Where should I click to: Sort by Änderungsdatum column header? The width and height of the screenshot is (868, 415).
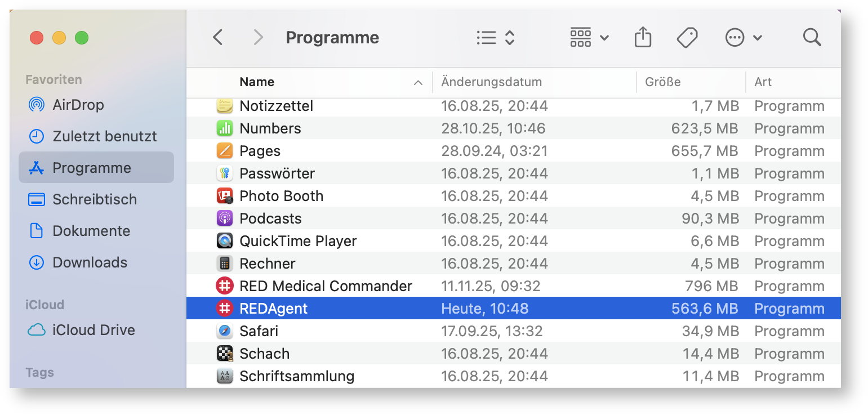pos(491,82)
